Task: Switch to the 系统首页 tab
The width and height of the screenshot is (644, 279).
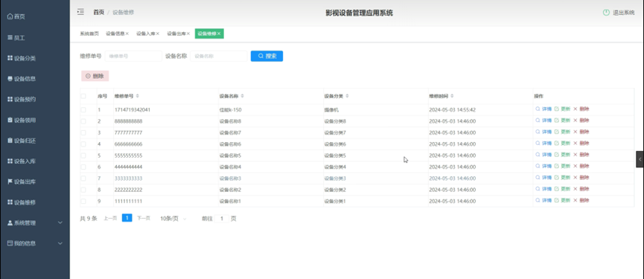Action: coord(89,33)
